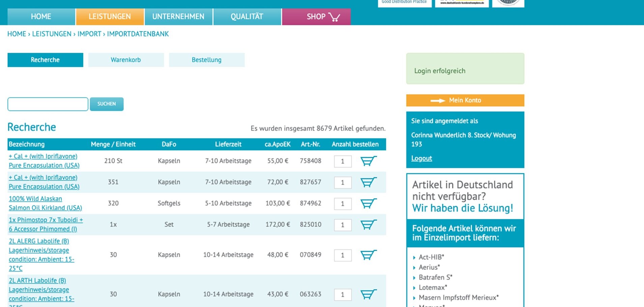This screenshot has width=644, height=307.
Task: Switch to Warenkorb tab
Action: [126, 60]
